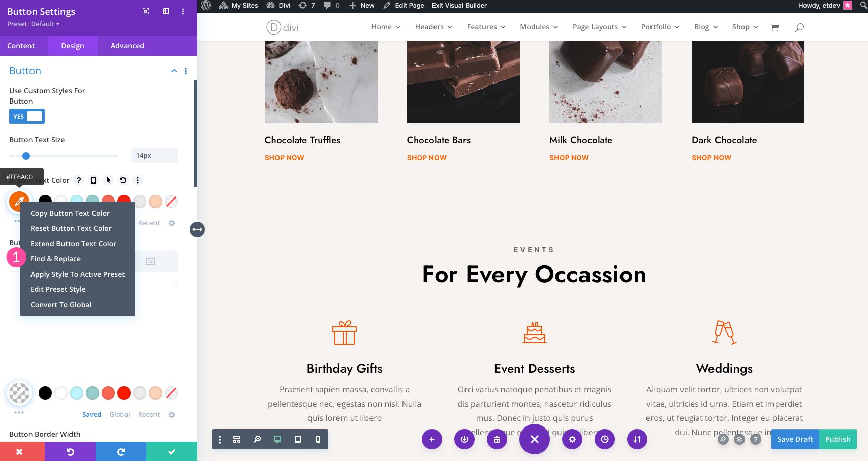Disable the Use Custom Styles For Button toggle
The width and height of the screenshot is (868, 461).
coord(26,116)
